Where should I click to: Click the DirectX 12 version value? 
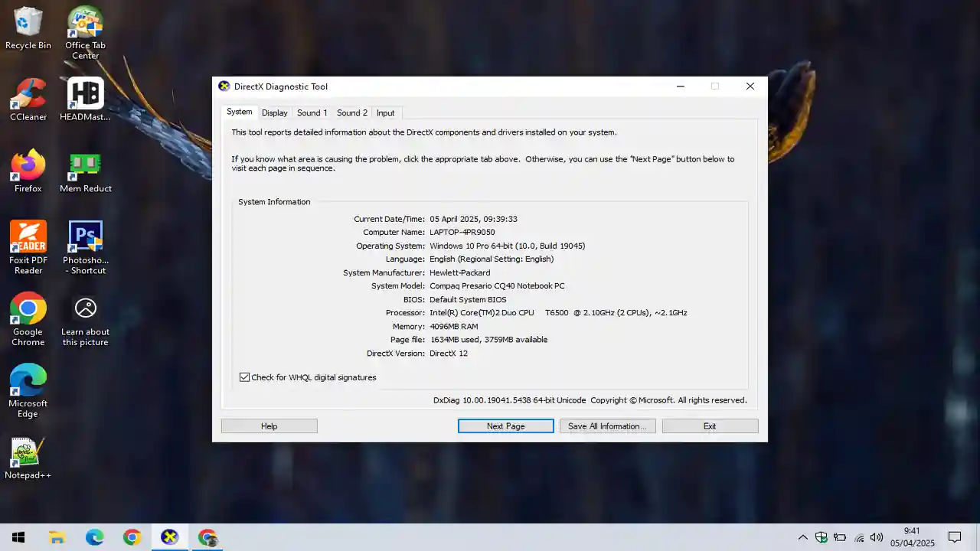[x=449, y=354]
